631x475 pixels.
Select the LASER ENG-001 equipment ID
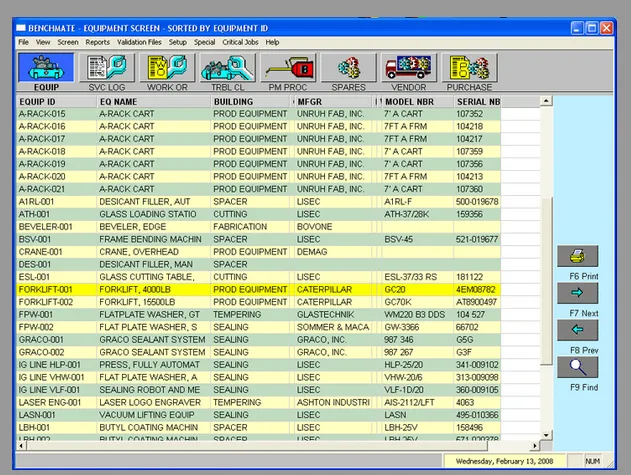point(49,402)
